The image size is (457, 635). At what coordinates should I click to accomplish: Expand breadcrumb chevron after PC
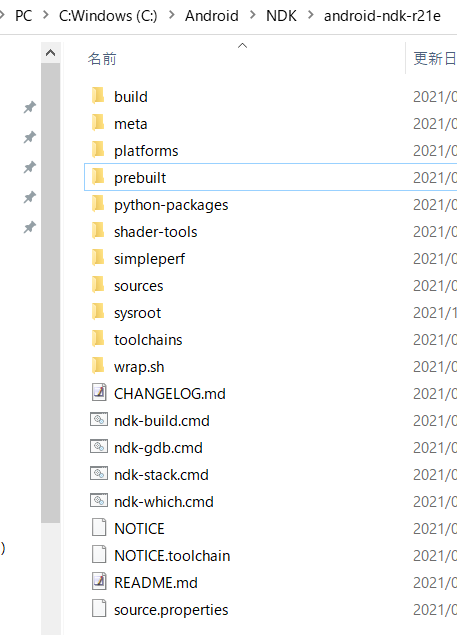46,15
